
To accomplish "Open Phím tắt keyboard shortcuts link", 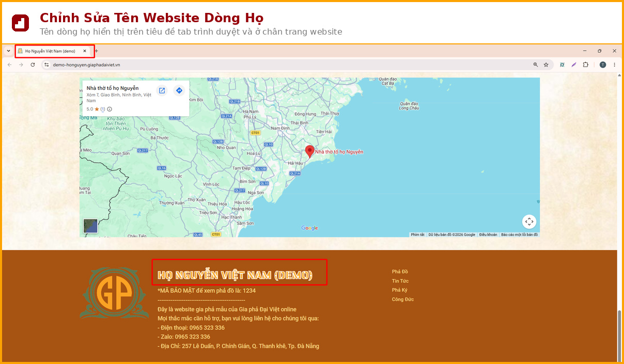I will pos(417,234).
